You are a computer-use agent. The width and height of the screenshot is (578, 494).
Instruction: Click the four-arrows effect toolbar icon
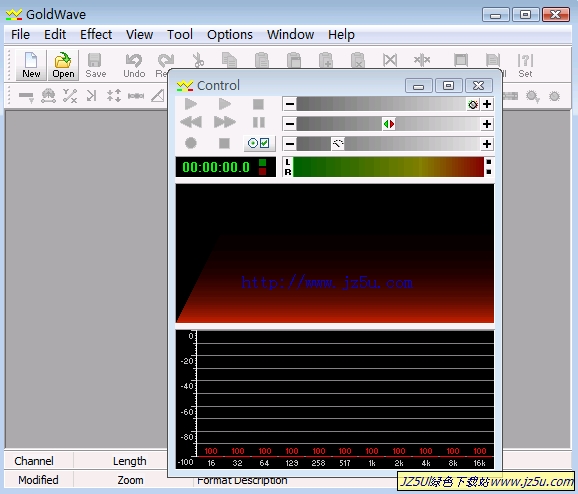pyautogui.click(x=114, y=96)
